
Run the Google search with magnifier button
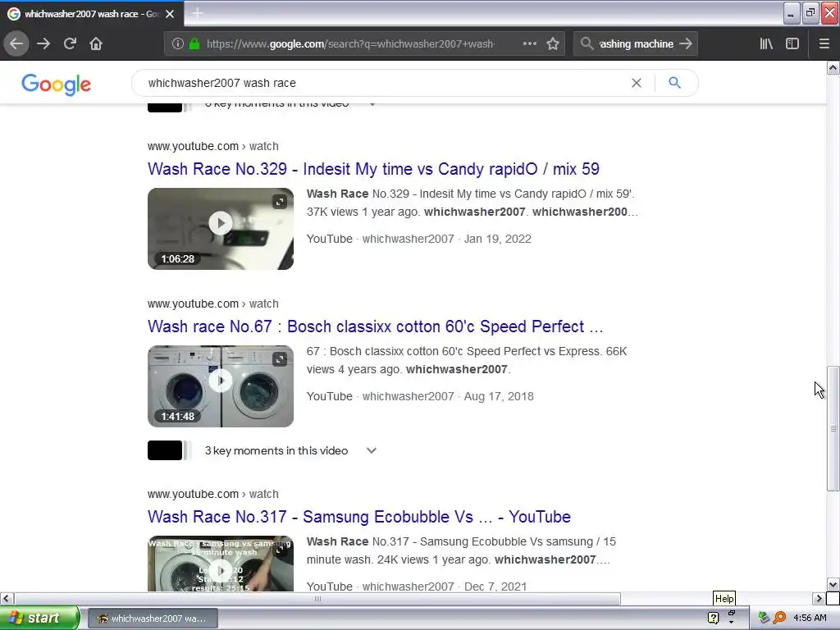[x=674, y=83]
